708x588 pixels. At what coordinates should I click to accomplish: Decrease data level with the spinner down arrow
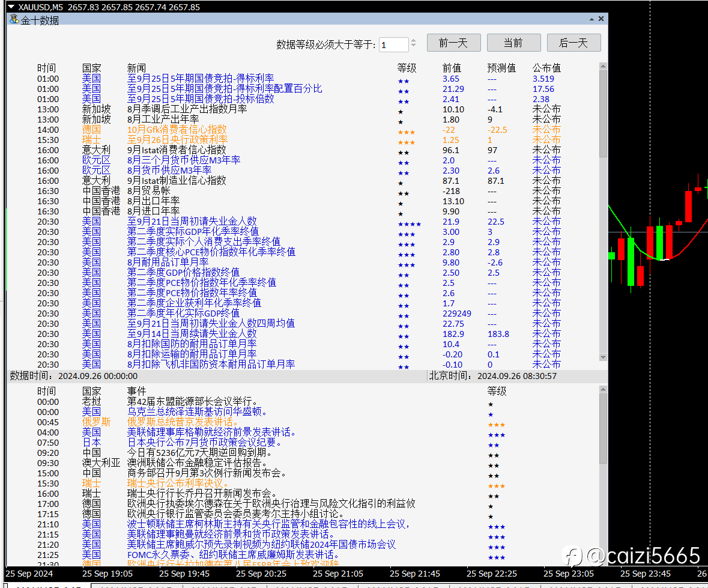(413, 46)
